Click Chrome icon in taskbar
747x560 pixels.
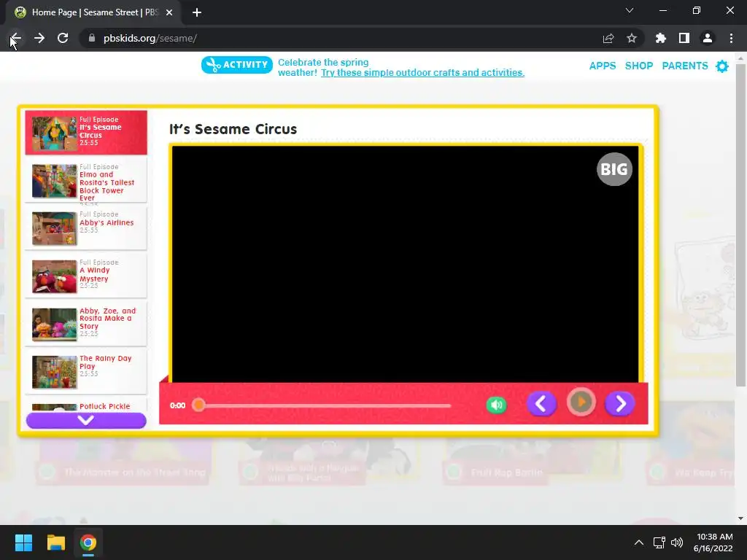pyautogui.click(x=88, y=542)
